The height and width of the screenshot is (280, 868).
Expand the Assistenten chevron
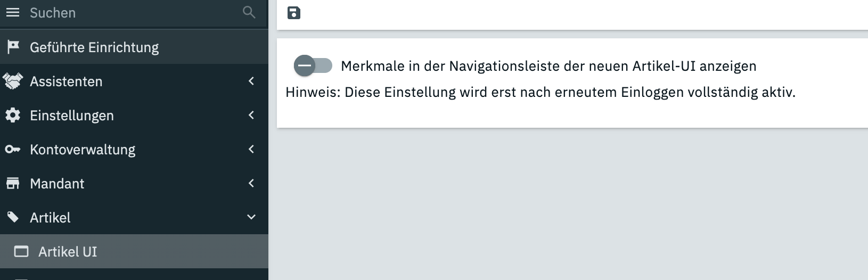tap(251, 81)
